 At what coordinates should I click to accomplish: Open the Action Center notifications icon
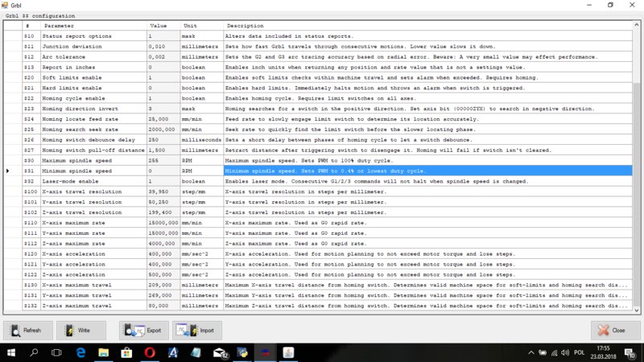click(x=630, y=352)
